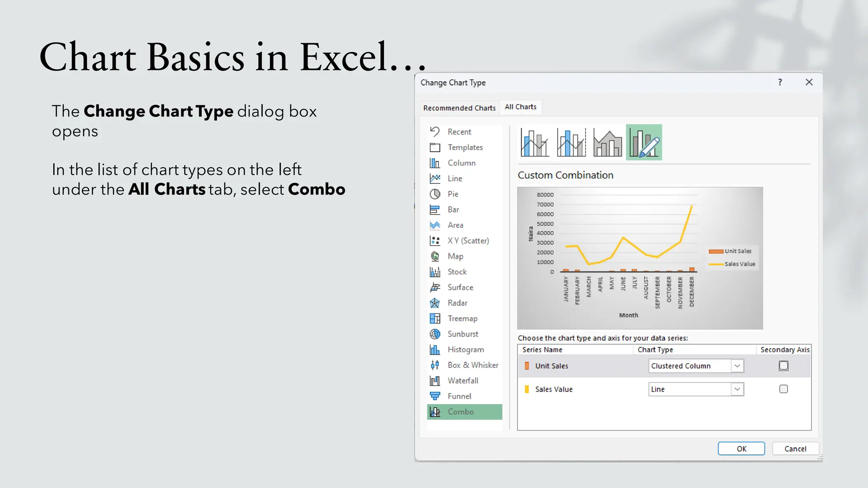
Task: Choose the Stock chart icon
Action: coord(435,272)
